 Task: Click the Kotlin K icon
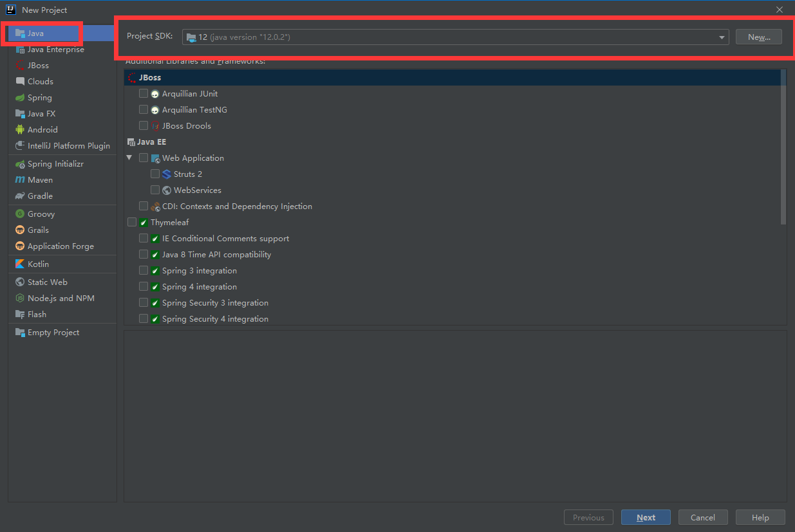(20, 264)
